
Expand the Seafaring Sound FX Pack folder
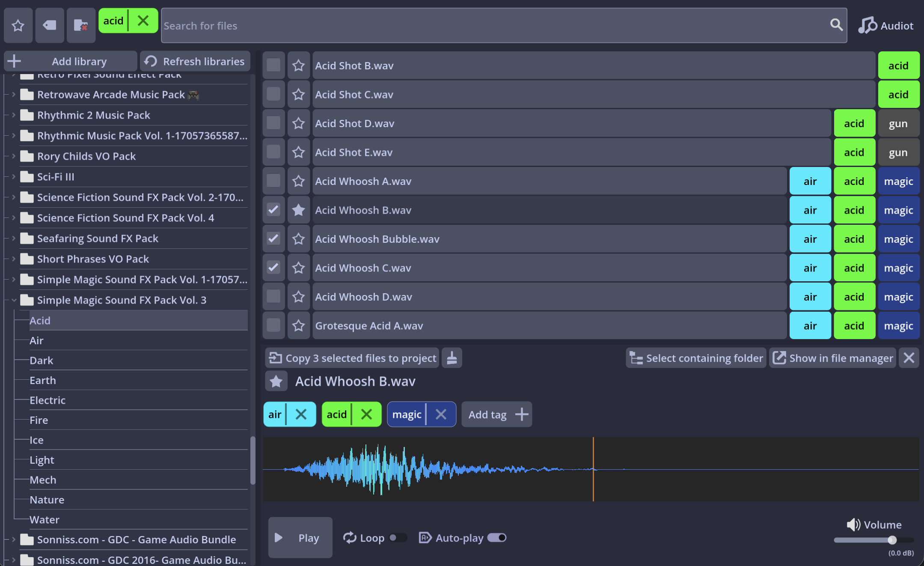(14, 238)
